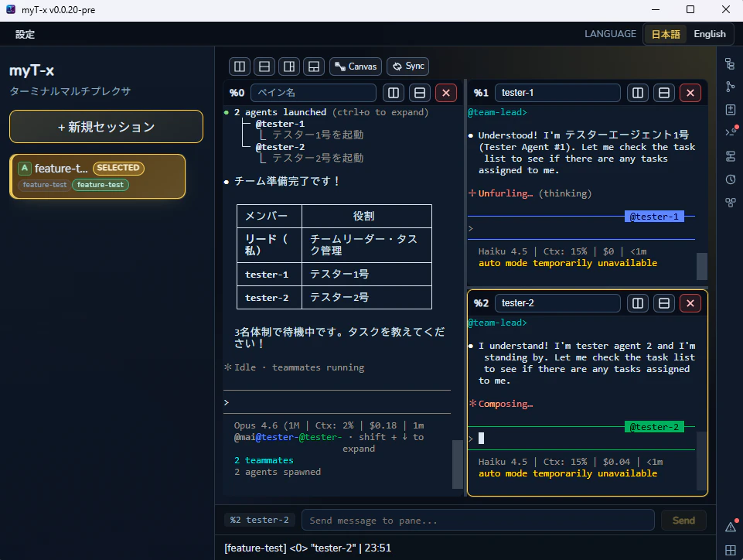Apply the main-left with stacked right layout
This screenshot has height=560, width=743.
tap(289, 67)
